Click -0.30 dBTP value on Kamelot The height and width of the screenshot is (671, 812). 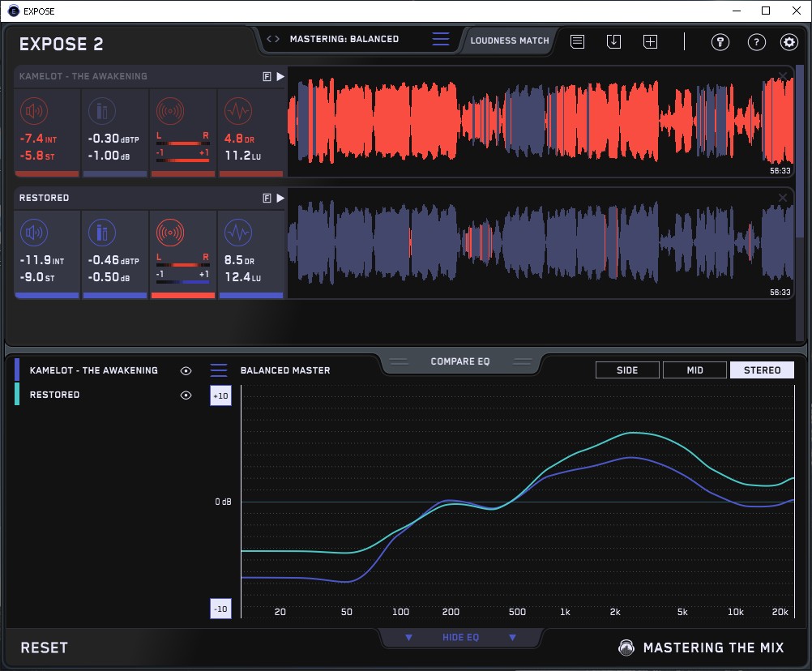[x=113, y=139]
